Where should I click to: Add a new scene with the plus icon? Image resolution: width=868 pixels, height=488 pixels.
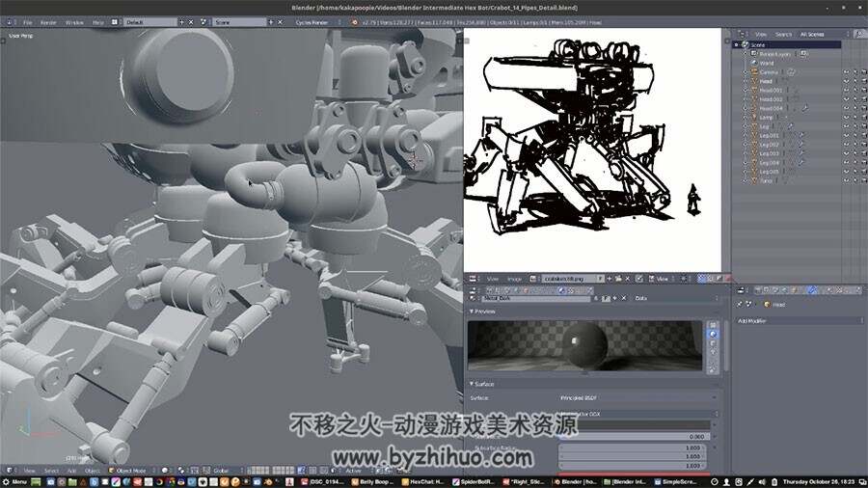point(271,22)
